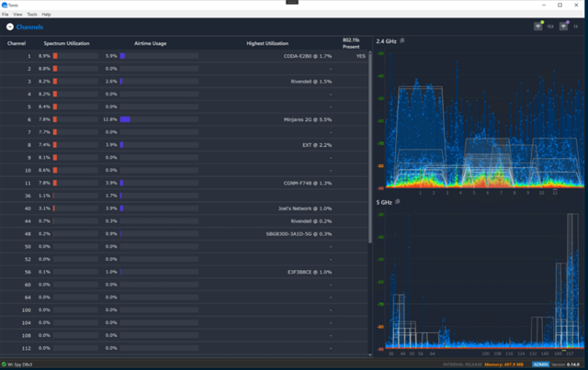Select channel 6 row with Minjares 2G
This screenshot has height=370, width=588.
[x=184, y=119]
